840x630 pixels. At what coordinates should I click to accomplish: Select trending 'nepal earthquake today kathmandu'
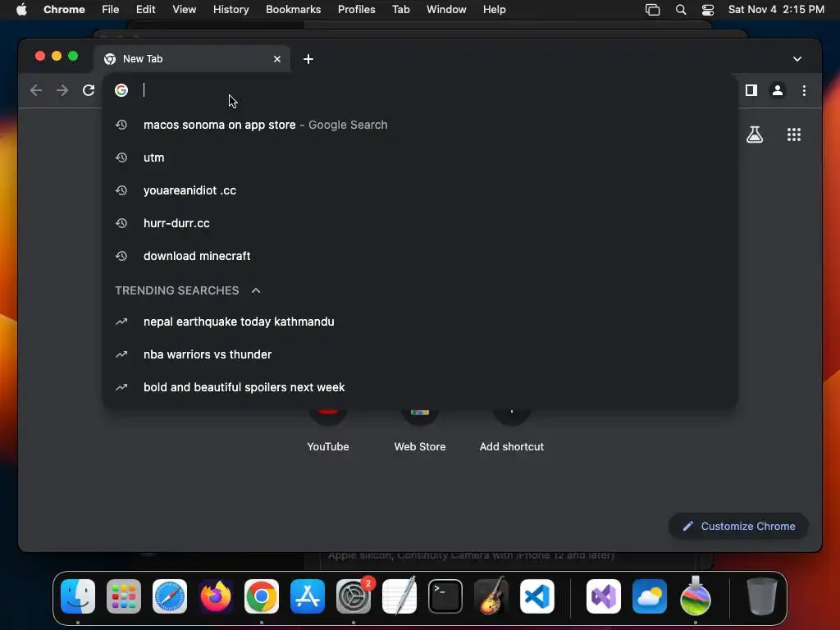click(x=420, y=322)
